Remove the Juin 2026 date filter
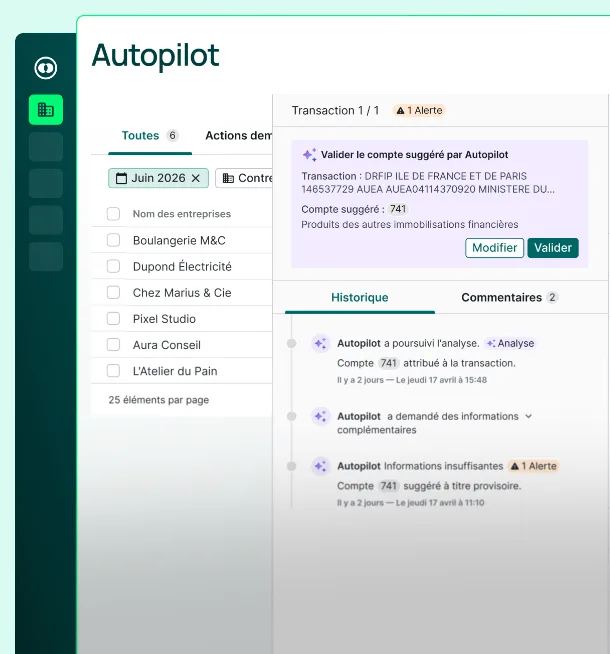The height and width of the screenshot is (654, 610). (196, 179)
